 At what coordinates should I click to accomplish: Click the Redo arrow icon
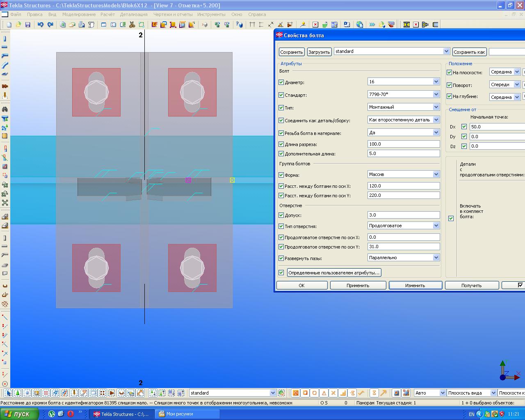point(50,25)
